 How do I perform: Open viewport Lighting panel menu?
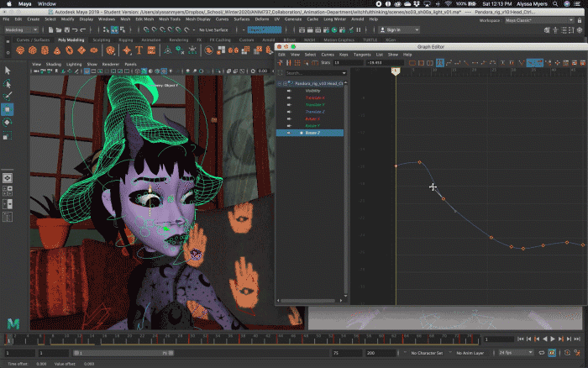(74, 64)
